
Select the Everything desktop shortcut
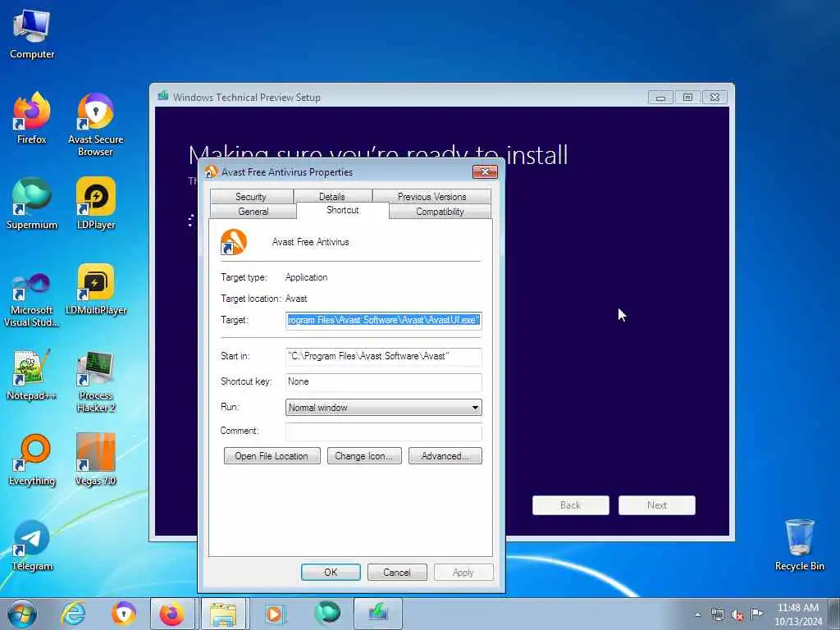tap(32, 459)
